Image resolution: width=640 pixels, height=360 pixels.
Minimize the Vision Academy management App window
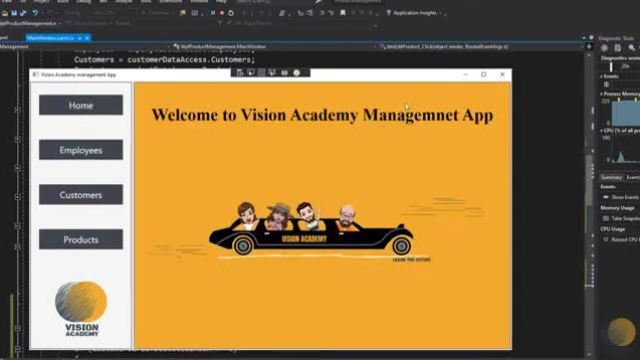pyautogui.click(x=465, y=74)
